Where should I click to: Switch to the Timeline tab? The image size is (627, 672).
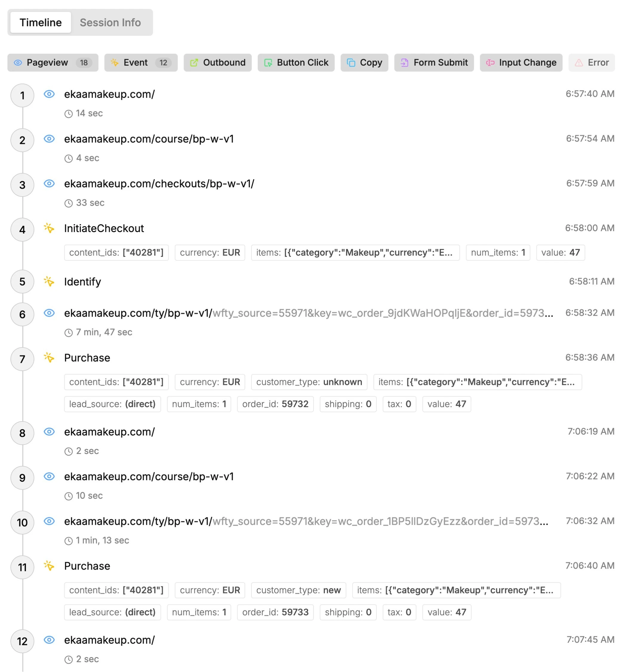[41, 22]
